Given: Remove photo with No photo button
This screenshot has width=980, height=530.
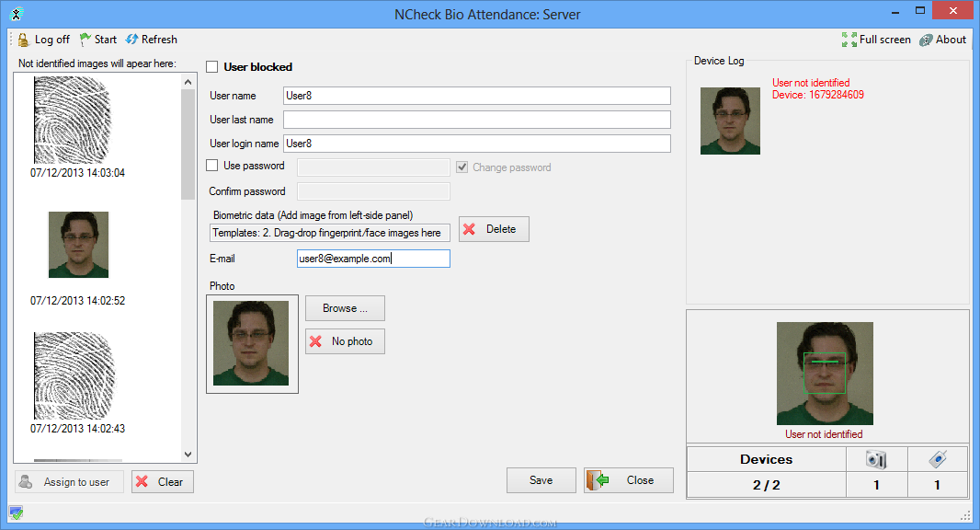Looking at the screenshot, I should 345,341.
